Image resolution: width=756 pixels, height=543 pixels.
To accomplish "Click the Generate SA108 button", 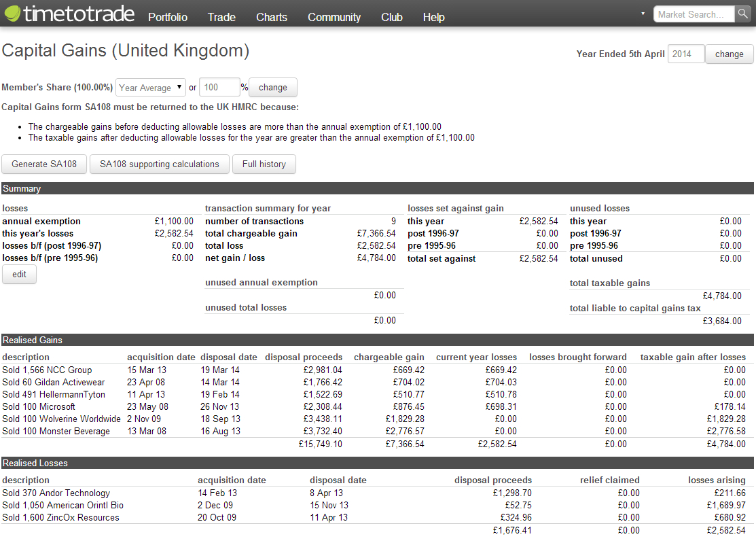I will pos(45,164).
